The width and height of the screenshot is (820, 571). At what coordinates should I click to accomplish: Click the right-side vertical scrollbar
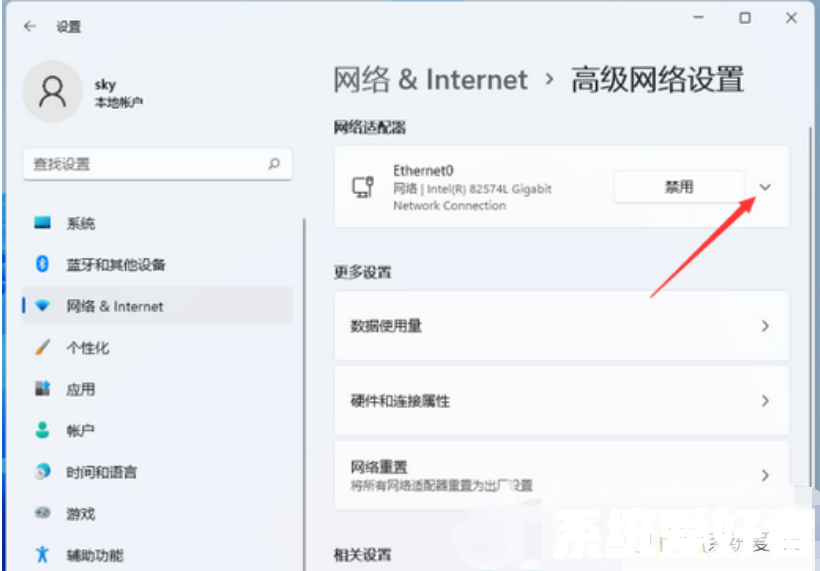click(x=808, y=300)
